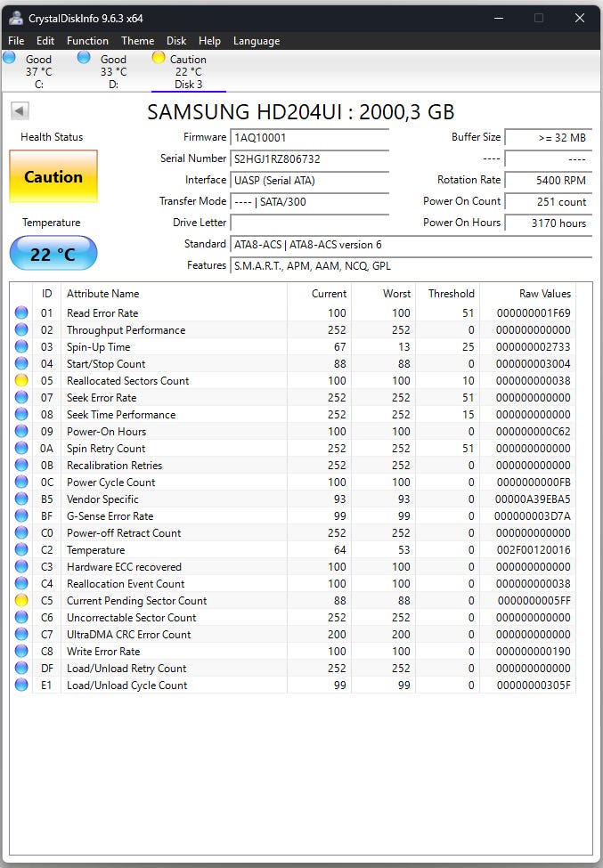Screen dimensions: 603x868
Task: Click the Features field S.M.A.R.T., APM, AAM
Action: [411, 265]
